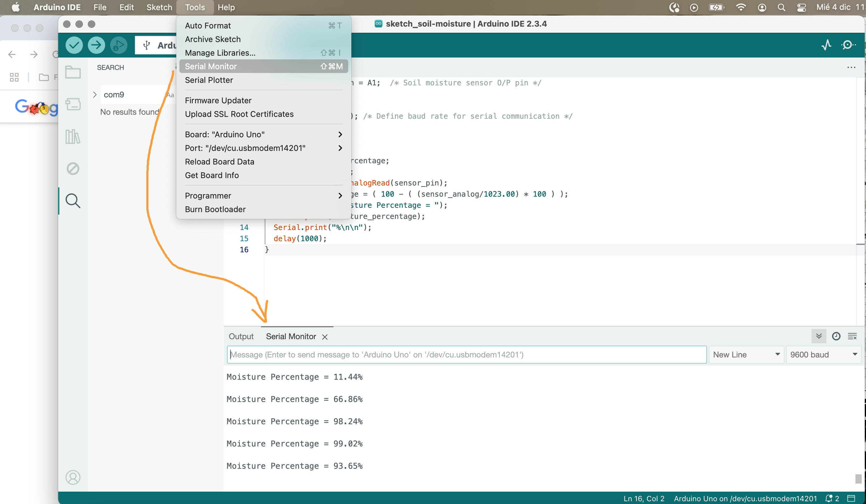
Task: Toggle bottom panel icon in status bar
Action: (x=851, y=498)
